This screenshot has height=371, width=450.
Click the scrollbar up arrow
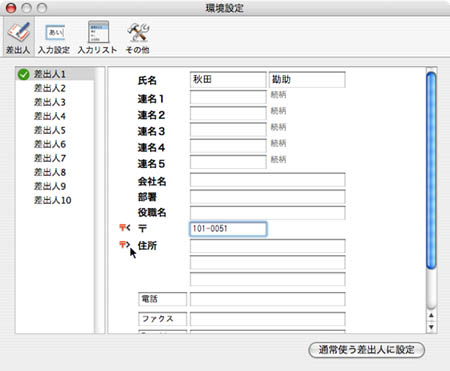click(x=431, y=315)
